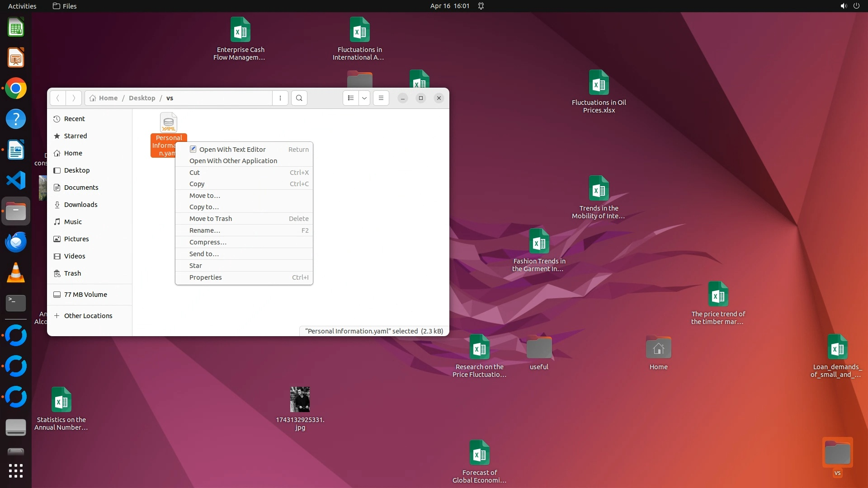Go back with the left arrow
Screen dimensions: 868x488
(x=58, y=98)
